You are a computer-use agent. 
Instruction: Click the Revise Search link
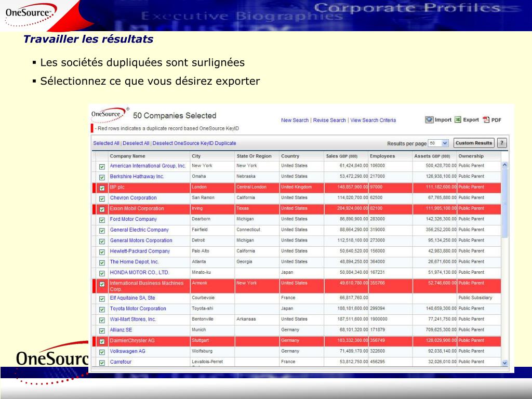click(x=329, y=120)
